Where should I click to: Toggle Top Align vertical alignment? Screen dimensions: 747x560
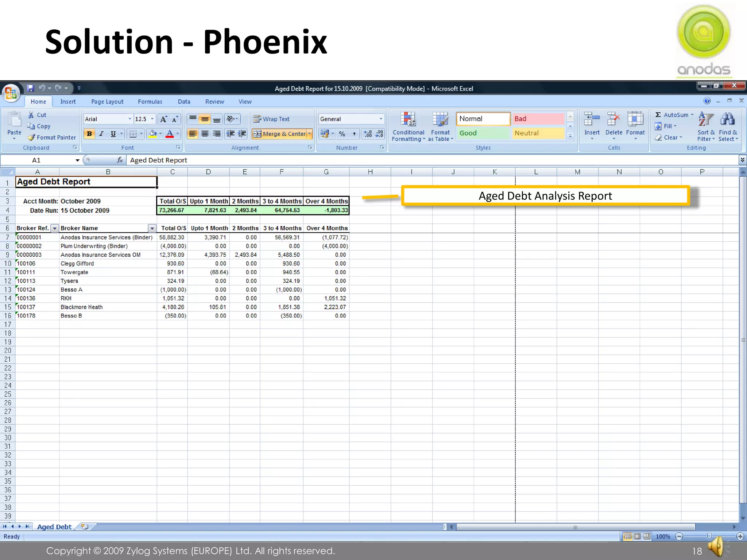coord(193,119)
